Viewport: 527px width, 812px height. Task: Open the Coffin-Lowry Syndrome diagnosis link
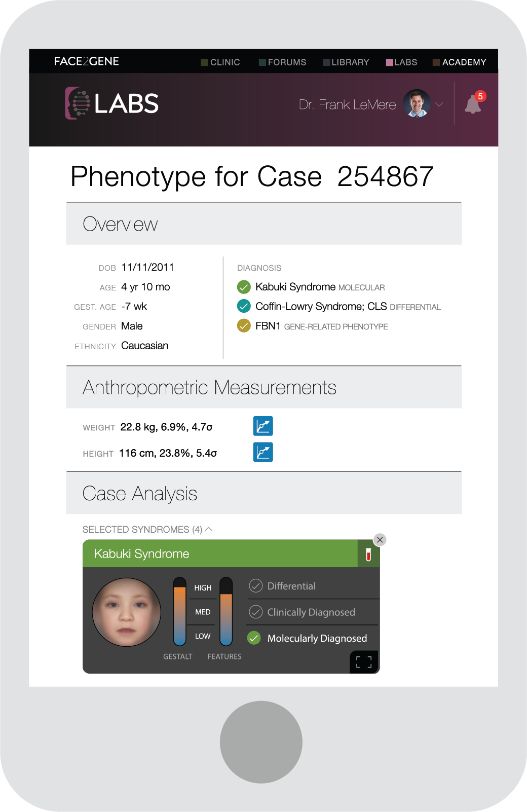[321, 307]
